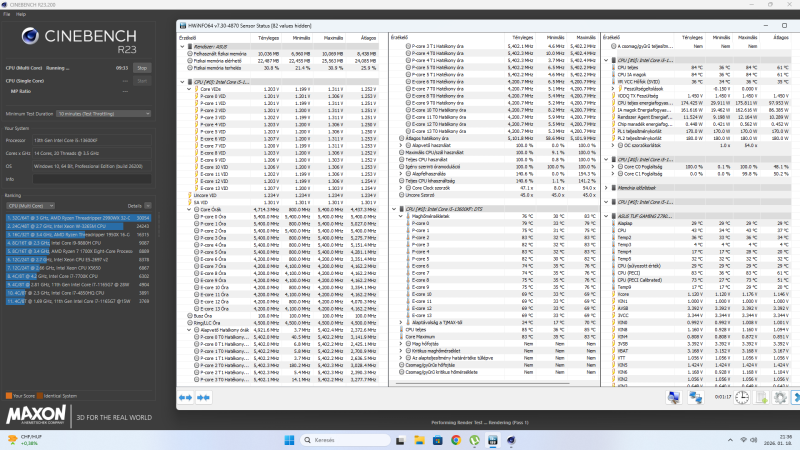Open Details dropdown in Ranking section

pyautogui.click(x=147, y=206)
